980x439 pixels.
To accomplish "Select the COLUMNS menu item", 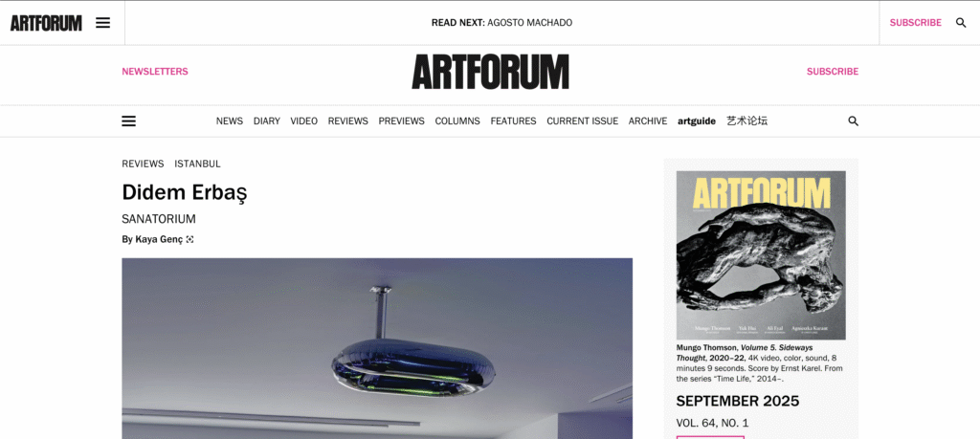I will (x=457, y=121).
